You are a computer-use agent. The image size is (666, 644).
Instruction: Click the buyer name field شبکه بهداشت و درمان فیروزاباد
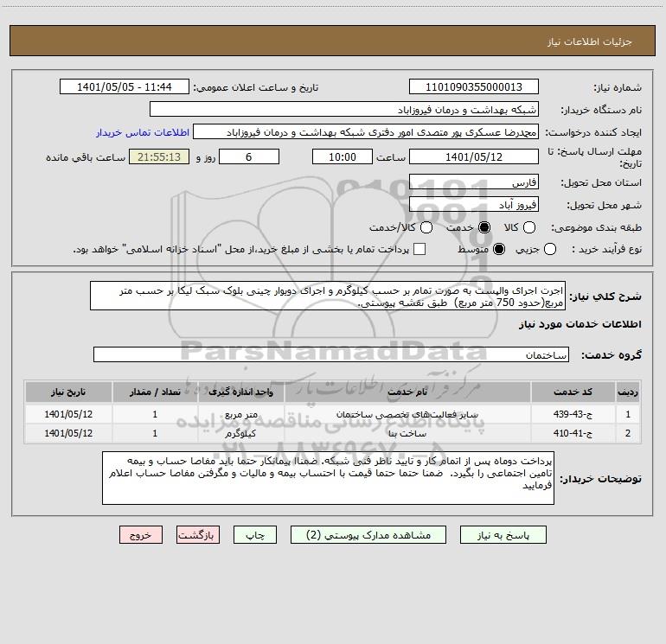point(344,109)
